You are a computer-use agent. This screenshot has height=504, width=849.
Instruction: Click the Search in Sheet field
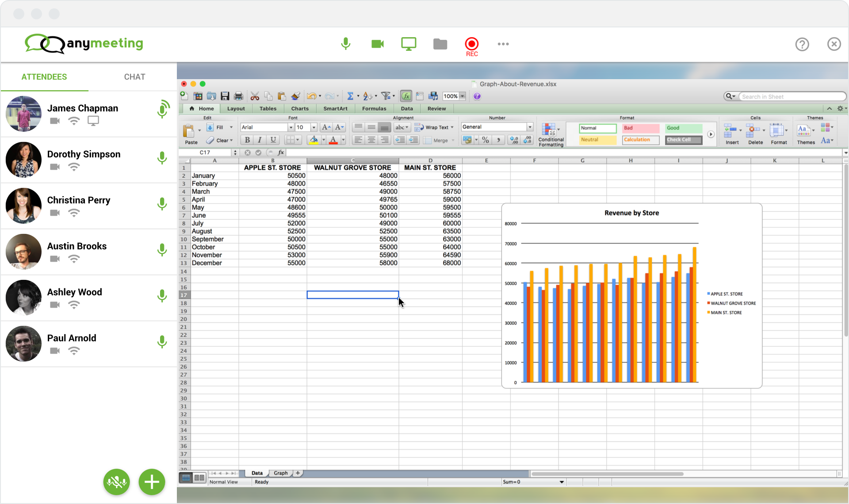click(x=791, y=96)
